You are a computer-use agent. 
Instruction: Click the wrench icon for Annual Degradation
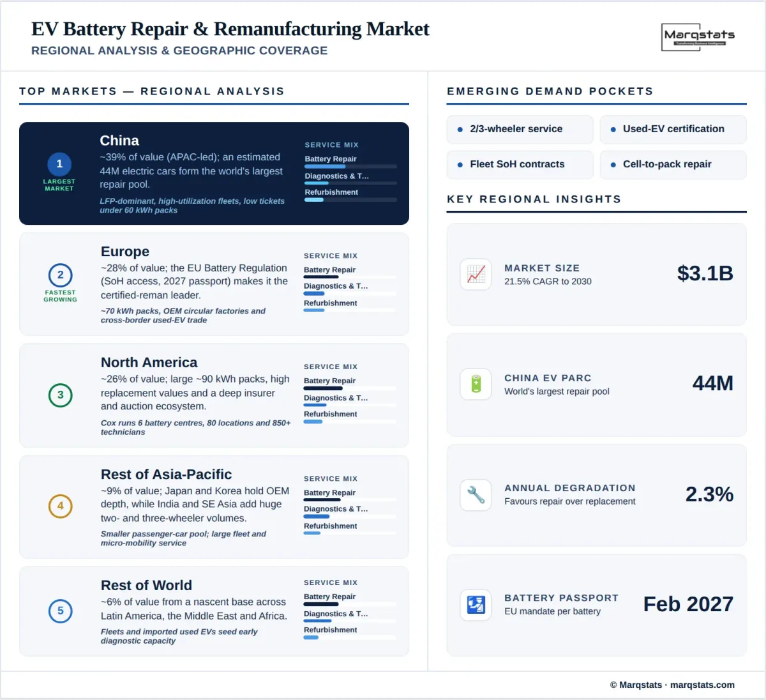click(x=476, y=494)
